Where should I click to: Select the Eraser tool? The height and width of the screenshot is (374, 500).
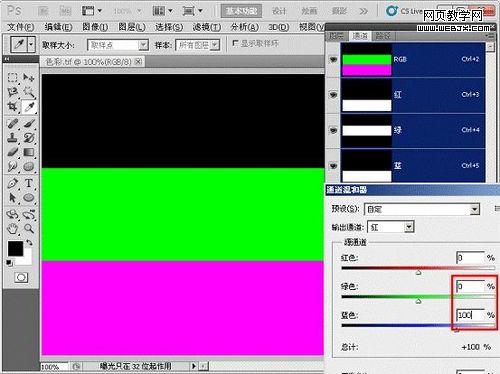(x=13, y=152)
